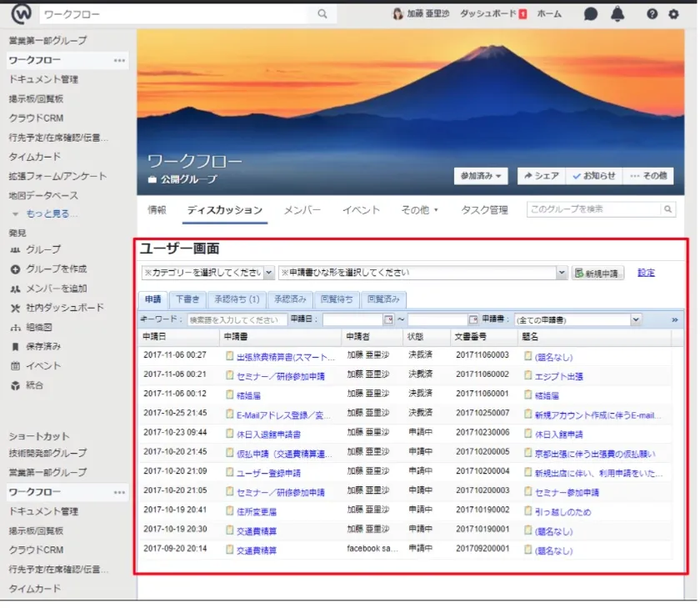Open 組織図 in the left sidebar
Image resolution: width=700 pixels, height=608 pixels.
(x=39, y=327)
